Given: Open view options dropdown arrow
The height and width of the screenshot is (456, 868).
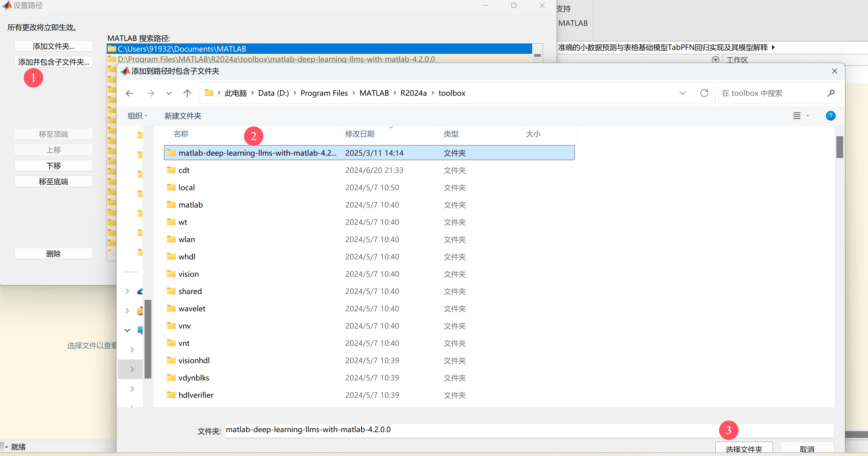Looking at the screenshot, I should 808,116.
